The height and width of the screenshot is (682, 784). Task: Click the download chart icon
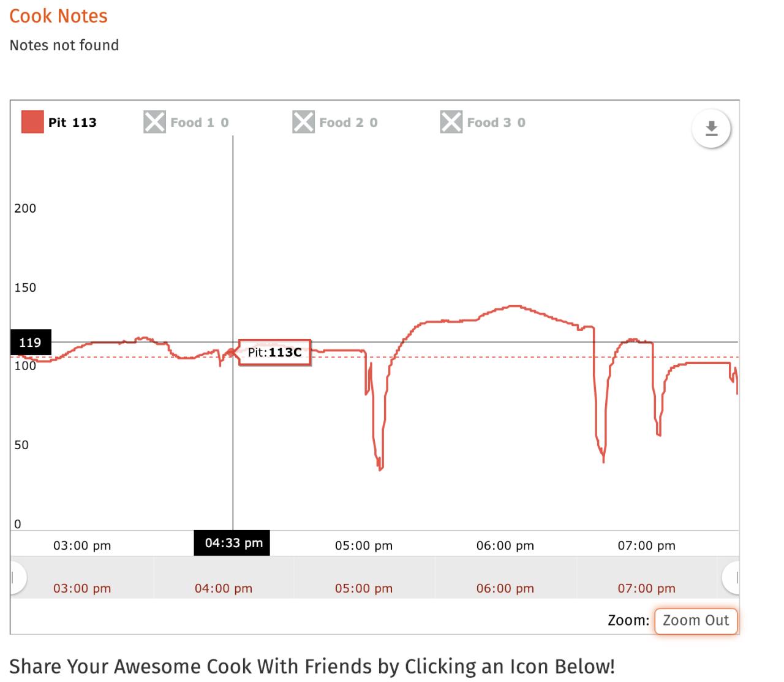tap(711, 129)
